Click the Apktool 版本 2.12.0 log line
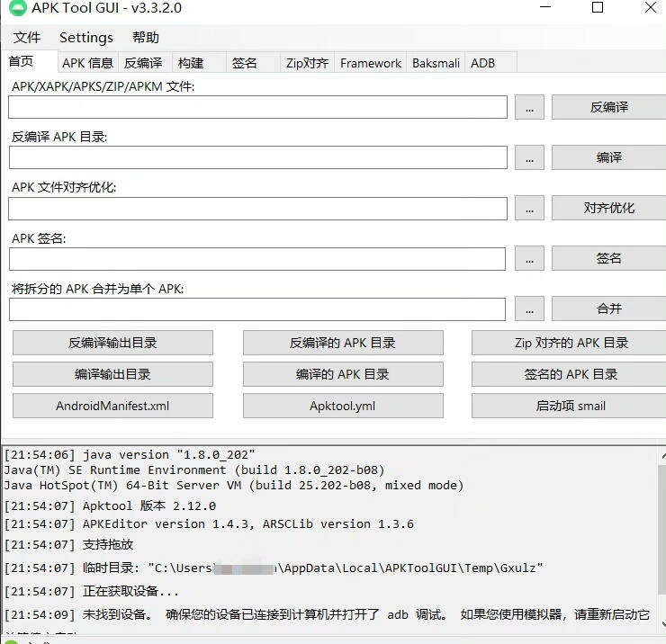Screen dimensions: 666x644 coord(110,505)
